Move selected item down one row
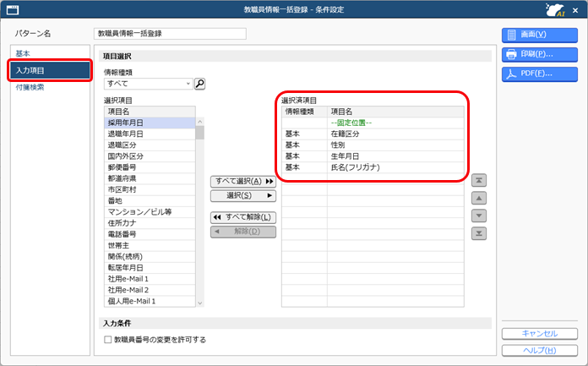The width and height of the screenshot is (588, 366). (479, 216)
